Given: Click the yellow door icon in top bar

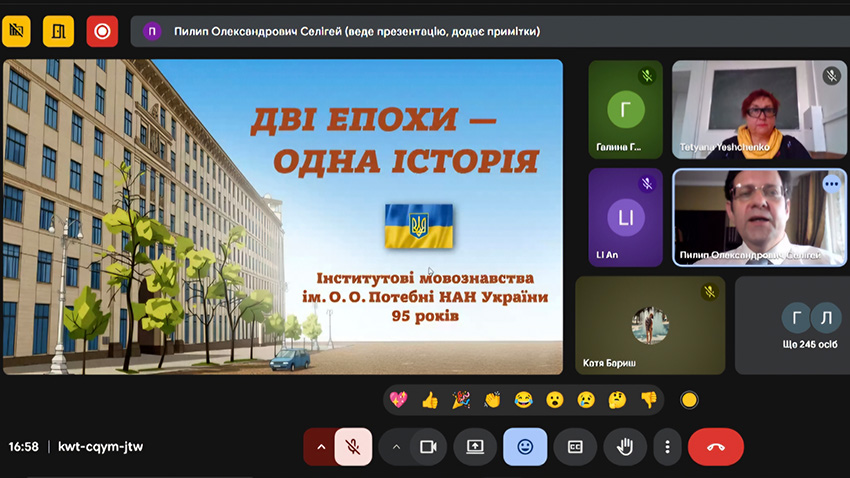Looking at the screenshot, I should 59,31.
